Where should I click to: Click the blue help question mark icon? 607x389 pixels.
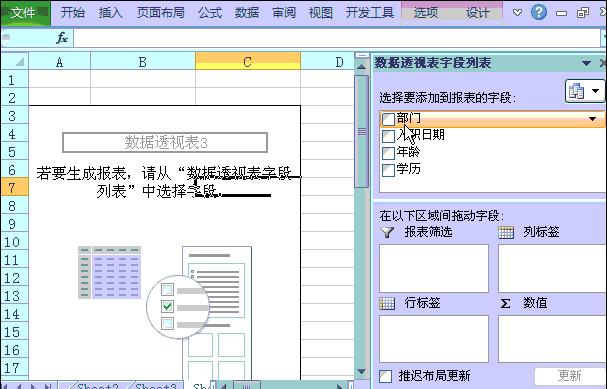pyautogui.click(x=538, y=12)
